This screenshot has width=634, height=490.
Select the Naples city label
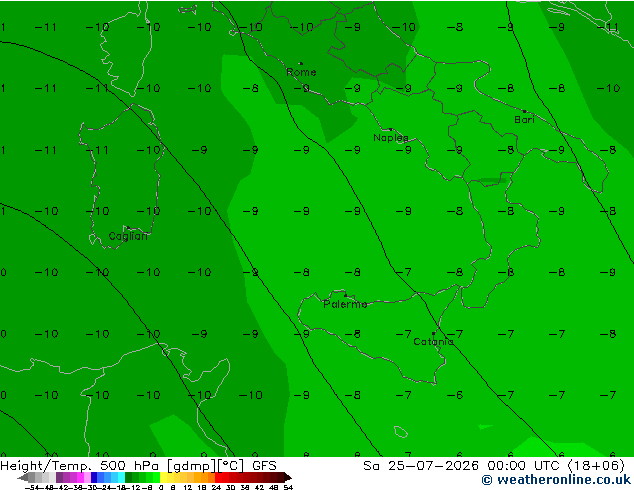391,138
